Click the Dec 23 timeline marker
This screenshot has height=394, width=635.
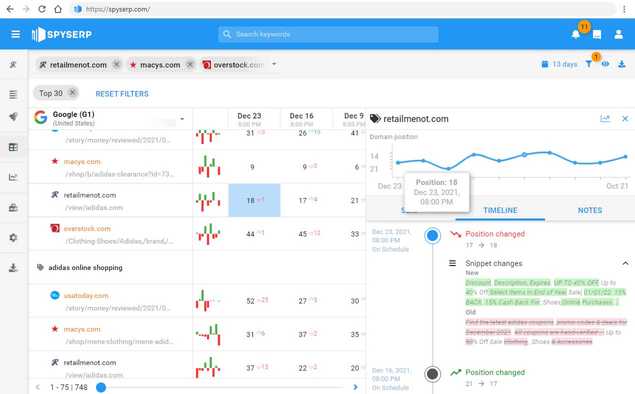tap(433, 235)
